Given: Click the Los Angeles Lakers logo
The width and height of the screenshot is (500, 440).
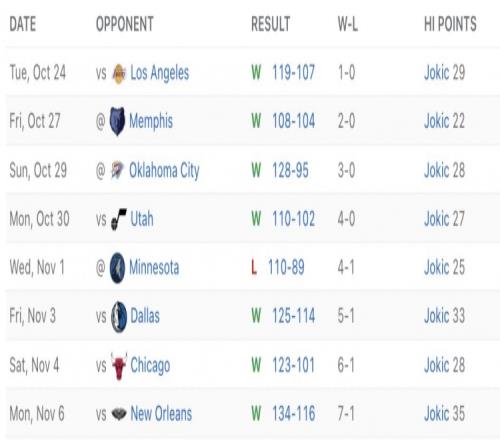Looking at the screenshot, I should [119, 73].
